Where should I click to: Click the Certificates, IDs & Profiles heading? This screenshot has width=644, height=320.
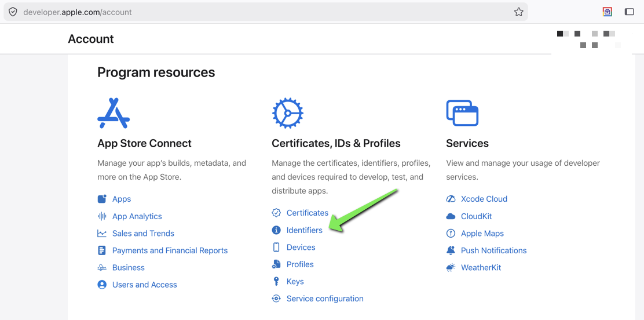tap(336, 144)
